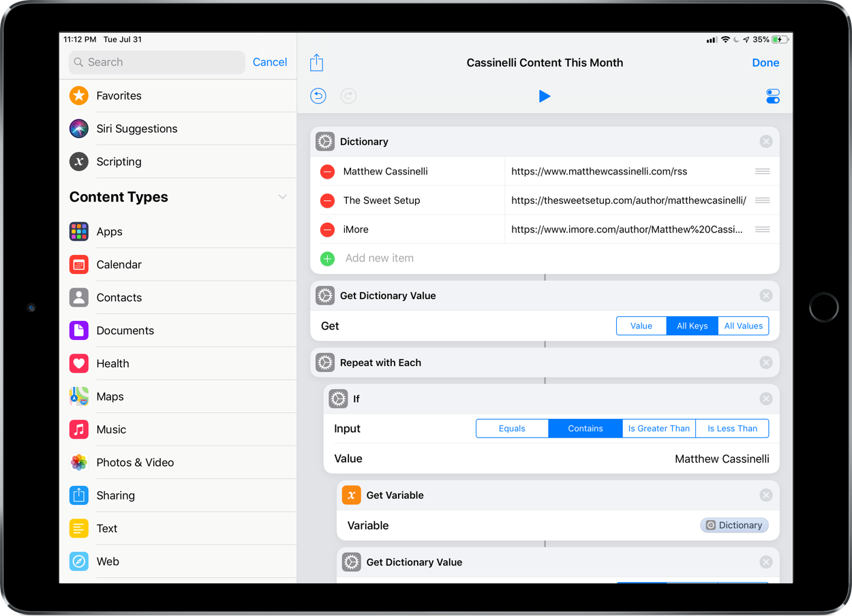
Task: Remove the If action
Action: [766, 399]
